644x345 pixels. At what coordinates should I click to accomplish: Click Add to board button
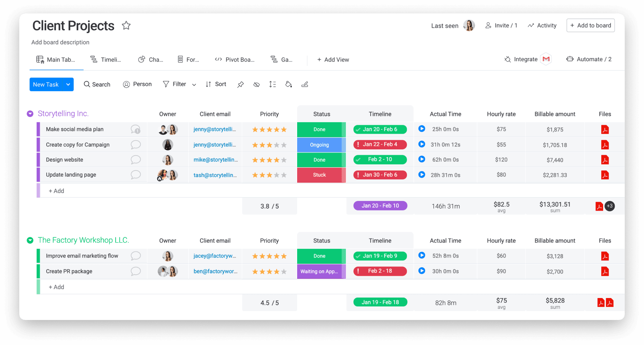(590, 25)
